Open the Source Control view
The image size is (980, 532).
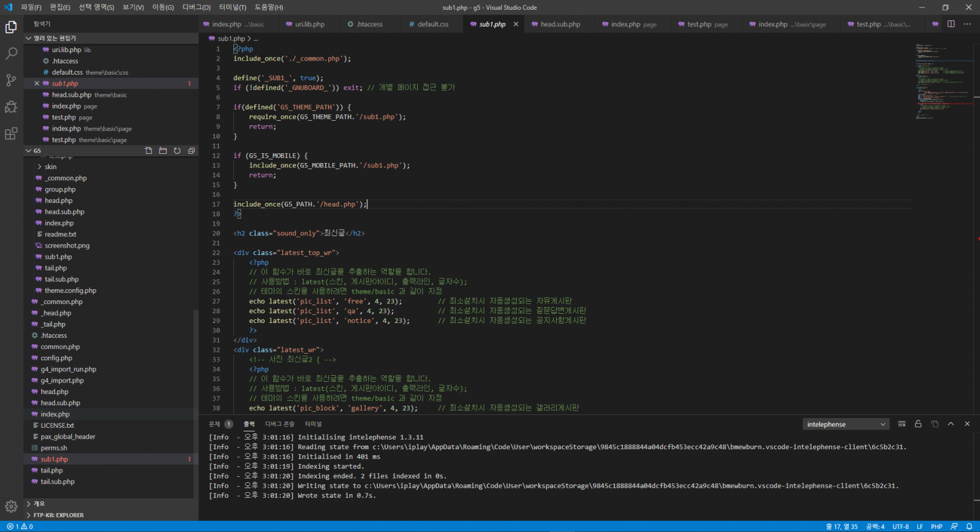(x=11, y=80)
